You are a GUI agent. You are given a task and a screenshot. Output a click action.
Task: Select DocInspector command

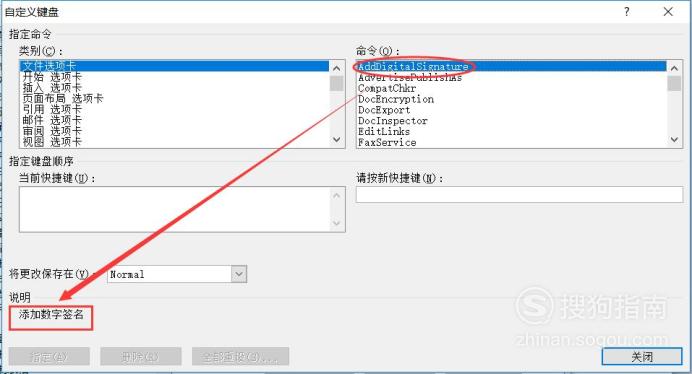[511, 121]
